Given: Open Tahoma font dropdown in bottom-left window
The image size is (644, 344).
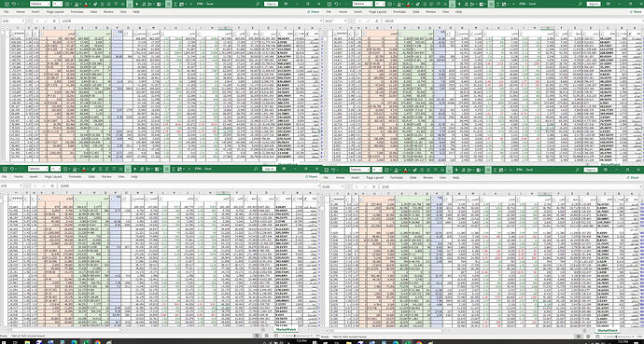Looking at the screenshot, I should [47, 169].
